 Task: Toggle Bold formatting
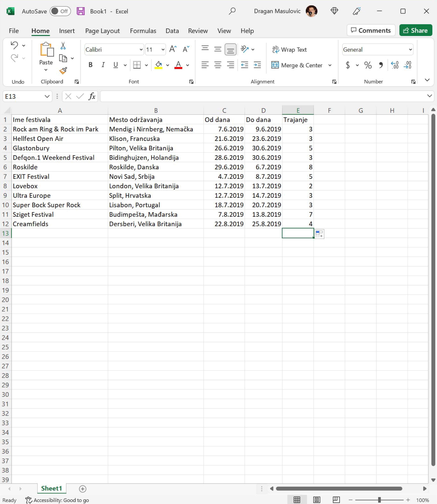[90, 65]
